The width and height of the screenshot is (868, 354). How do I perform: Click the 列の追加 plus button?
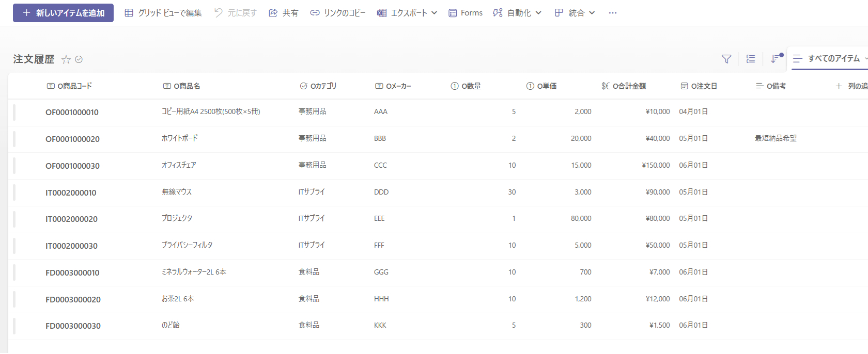pos(851,86)
